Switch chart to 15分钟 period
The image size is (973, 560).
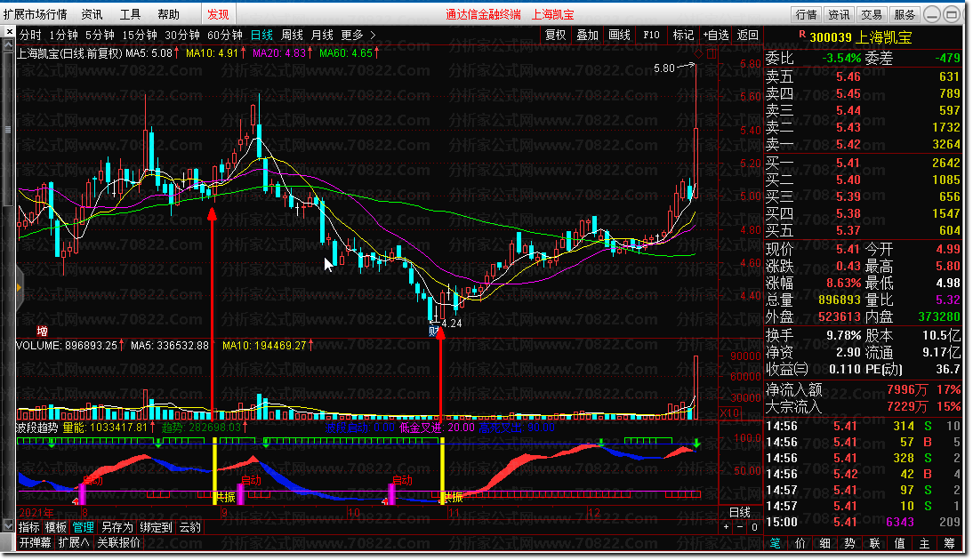140,36
